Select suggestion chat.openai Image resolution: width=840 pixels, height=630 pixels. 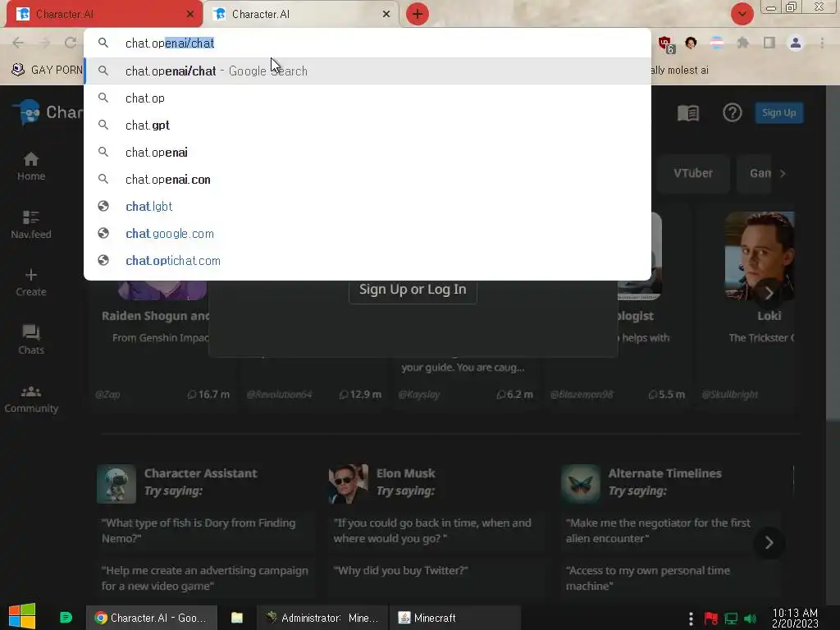367,152
